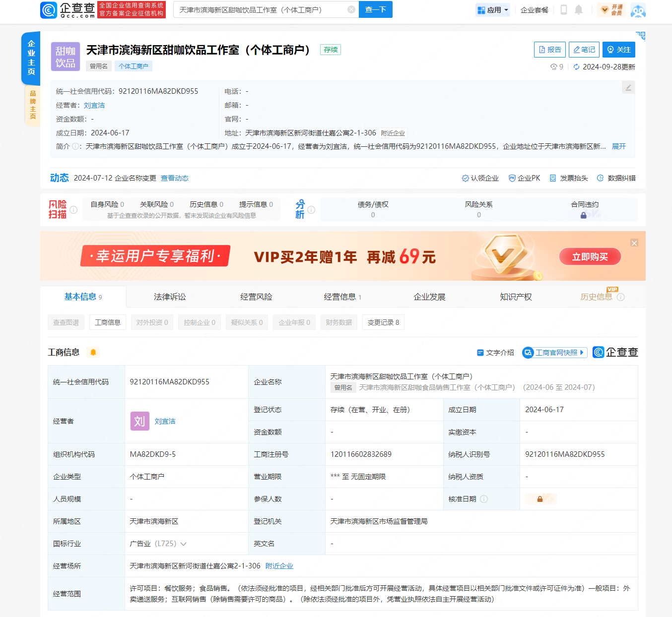Image resolution: width=672 pixels, height=617 pixels.
Task: Switch to 经营信息 tab
Action: click(x=342, y=297)
